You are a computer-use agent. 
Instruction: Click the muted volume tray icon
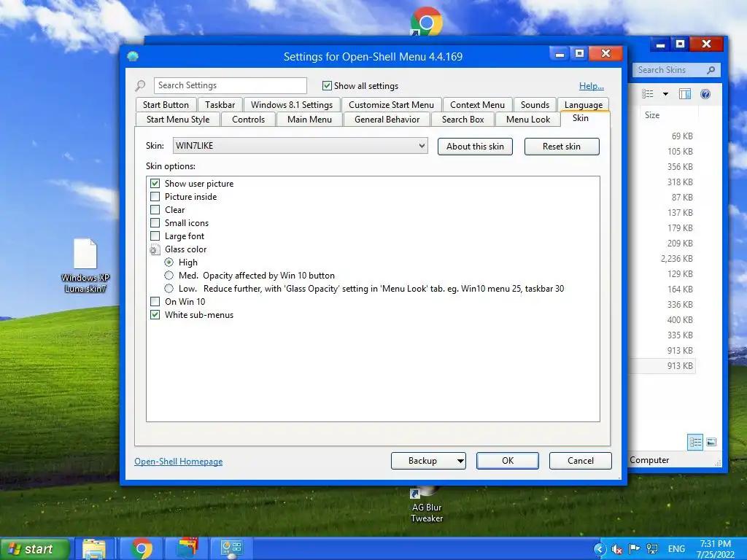pyautogui.click(x=617, y=550)
